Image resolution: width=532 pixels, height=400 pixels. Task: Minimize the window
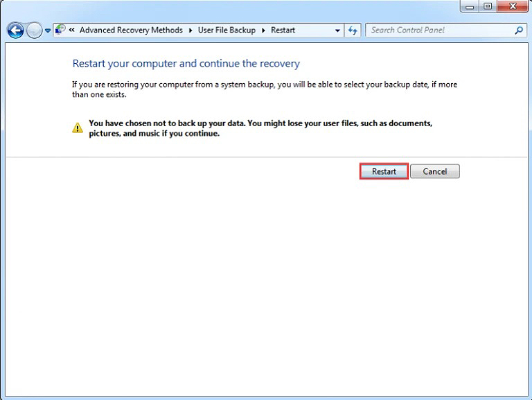click(x=470, y=6)
